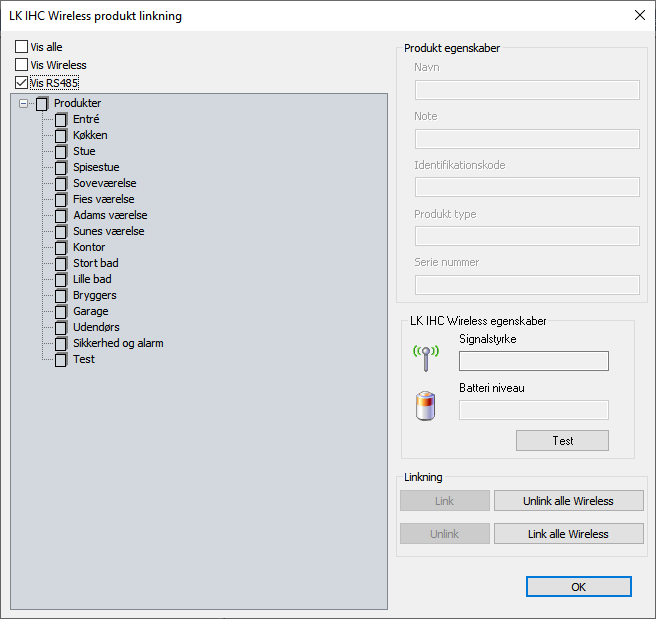Tick the checkbox beside Kontor
This screenshot has width=656, height=619.
[61, 248]
